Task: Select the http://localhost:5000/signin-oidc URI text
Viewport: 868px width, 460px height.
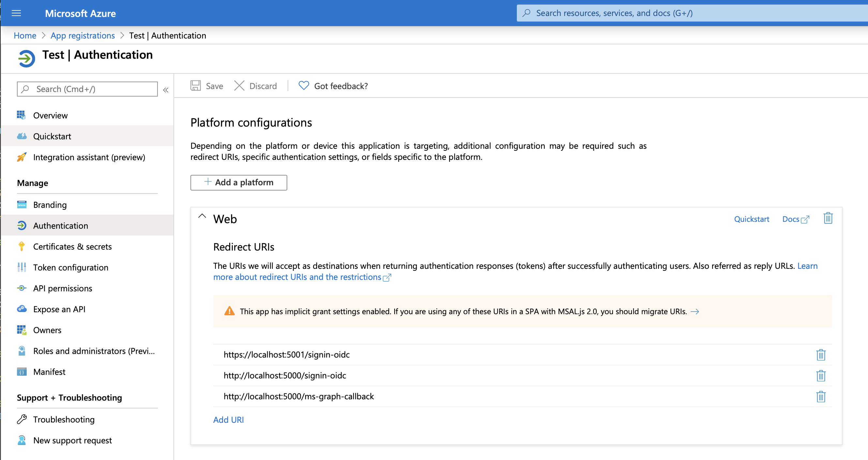Action: pos(285,376)
